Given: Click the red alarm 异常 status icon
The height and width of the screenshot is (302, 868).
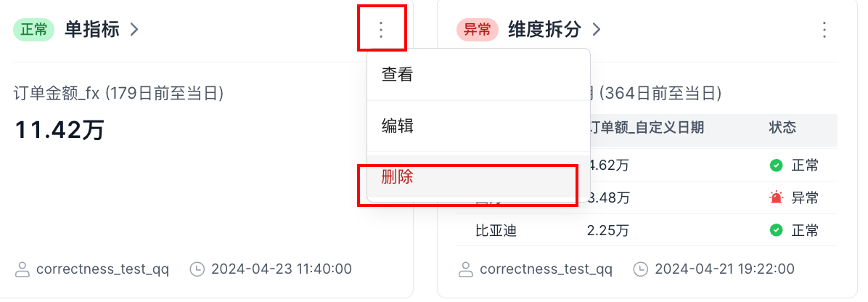Looking at the screenshot, I should tap(777, 197).
